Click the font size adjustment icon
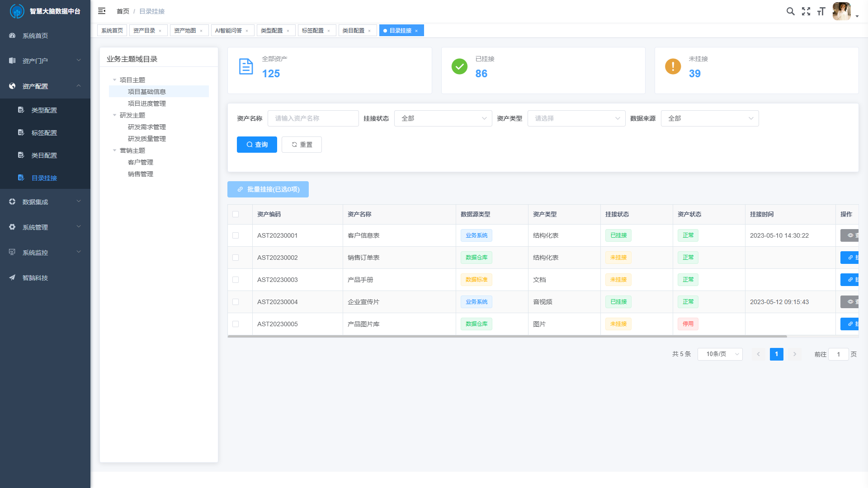868x488 pixels. 821,11
